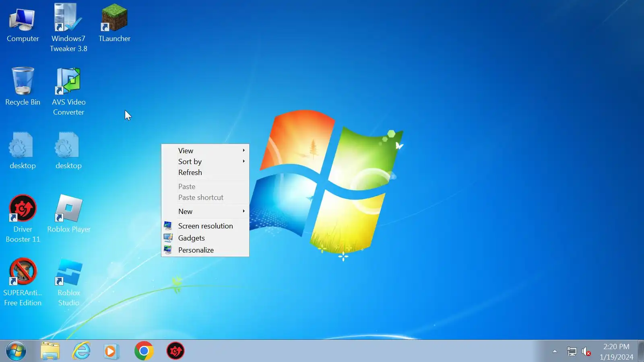
Task: Show hidden system tray icons
Action: pos(555,352)
